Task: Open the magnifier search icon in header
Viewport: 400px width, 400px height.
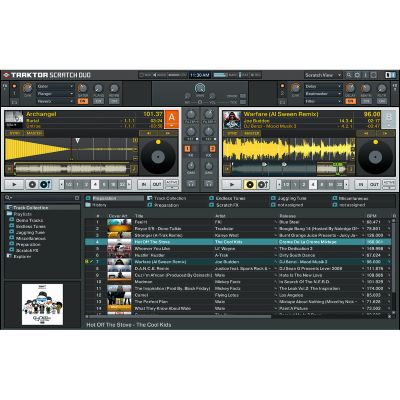Action: [349, 75]
